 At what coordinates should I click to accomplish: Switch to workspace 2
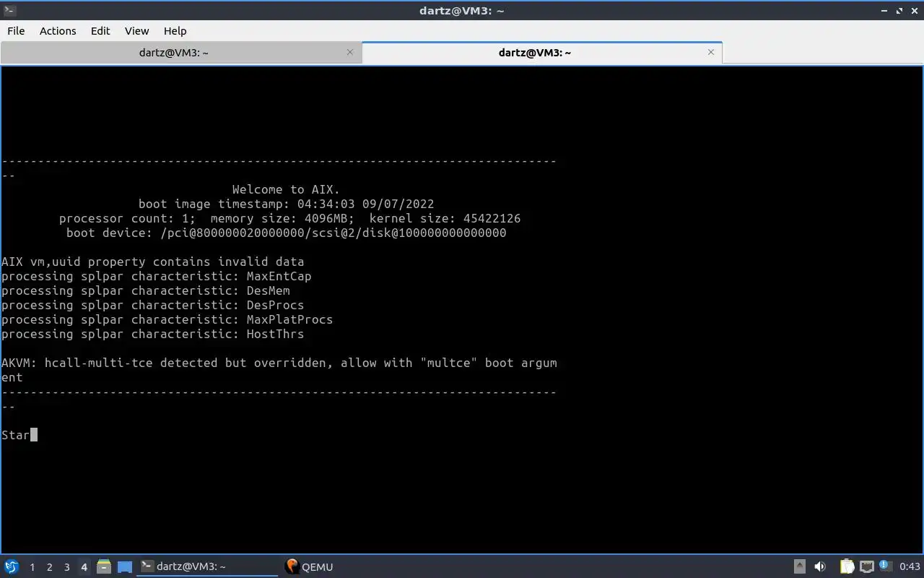coord(49,567)
